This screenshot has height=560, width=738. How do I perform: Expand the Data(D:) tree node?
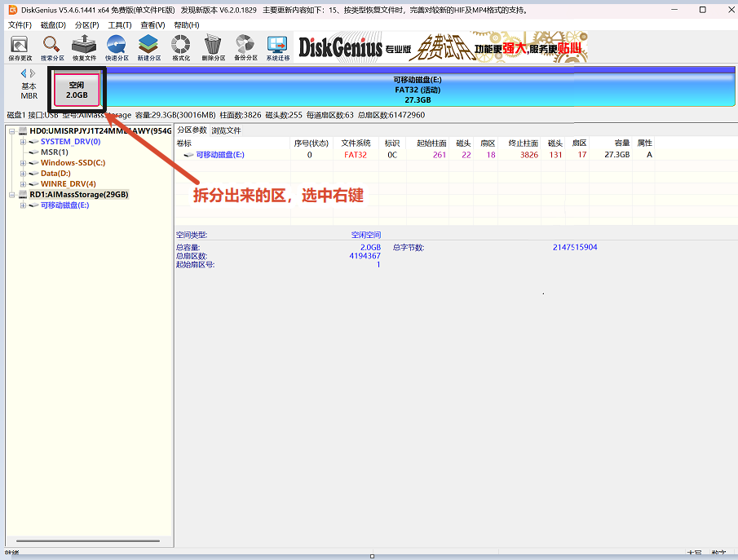pyautogui.click(x=23, y=174)
